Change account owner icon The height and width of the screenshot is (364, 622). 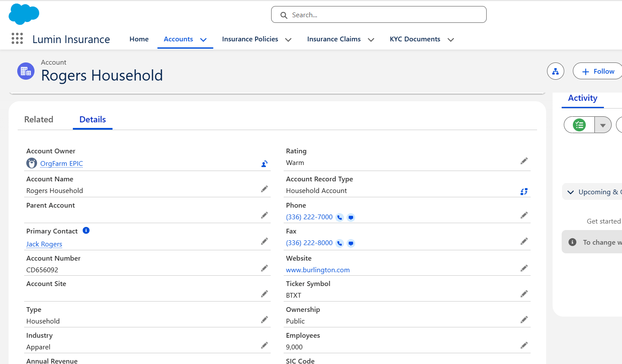(x=265, y=164)
